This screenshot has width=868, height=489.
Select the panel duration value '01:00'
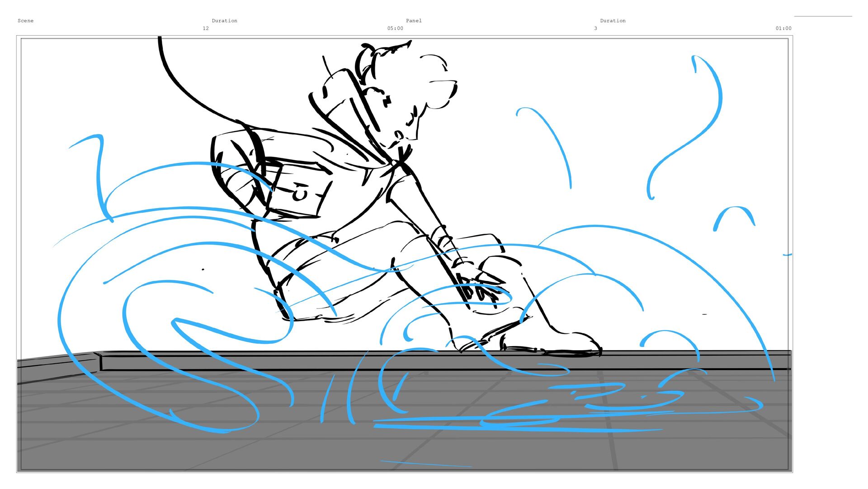click(783, 28)
